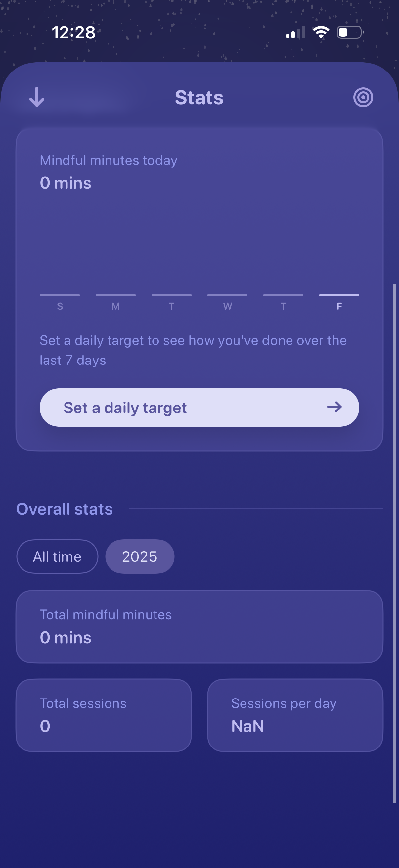Click the down arrow to close Stats
The height and width of the screenshot is (868, 399).
37,98
